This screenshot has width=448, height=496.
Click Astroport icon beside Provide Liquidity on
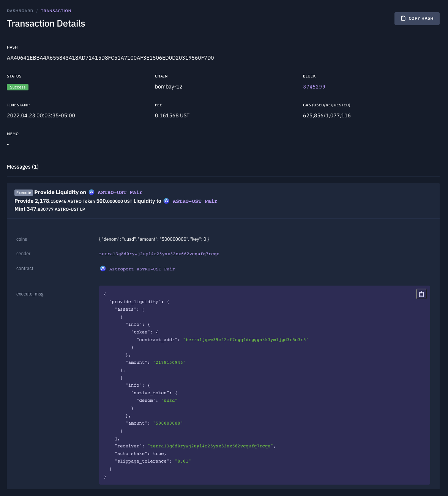[91, 192]
